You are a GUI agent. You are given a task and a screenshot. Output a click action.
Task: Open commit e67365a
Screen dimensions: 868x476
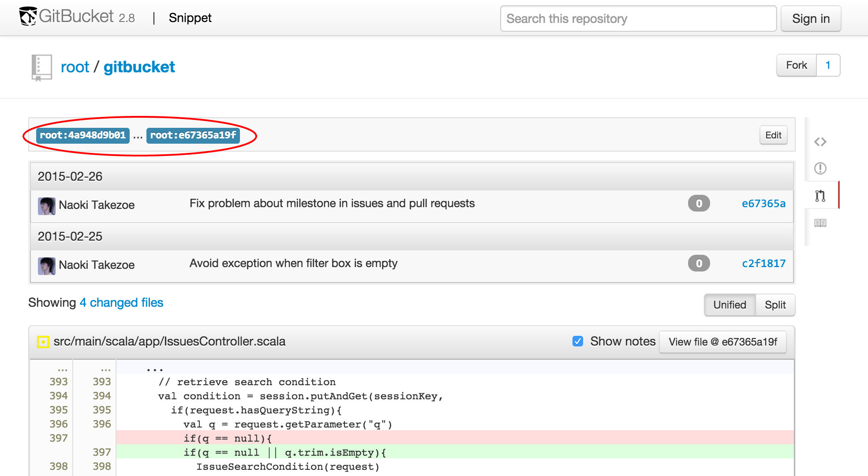[763, 204]
